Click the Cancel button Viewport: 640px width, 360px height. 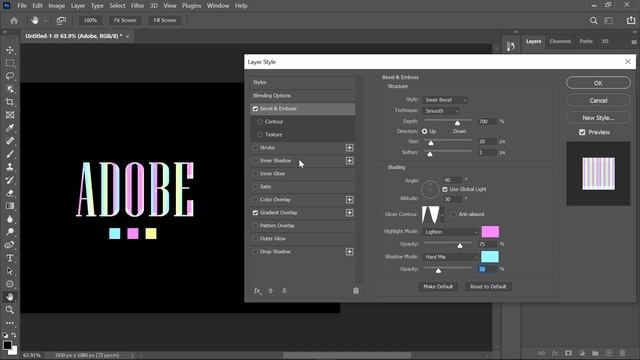point(598,100)
